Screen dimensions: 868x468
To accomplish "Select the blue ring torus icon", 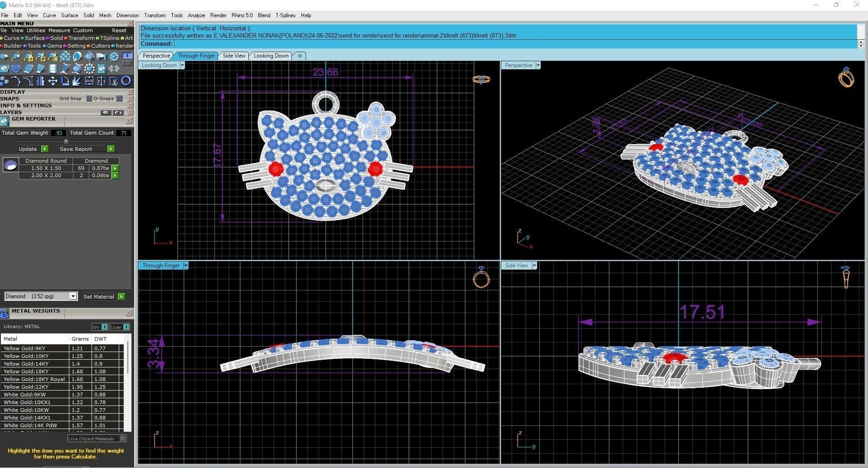I will pyautogui.click(x=126, y=81).
